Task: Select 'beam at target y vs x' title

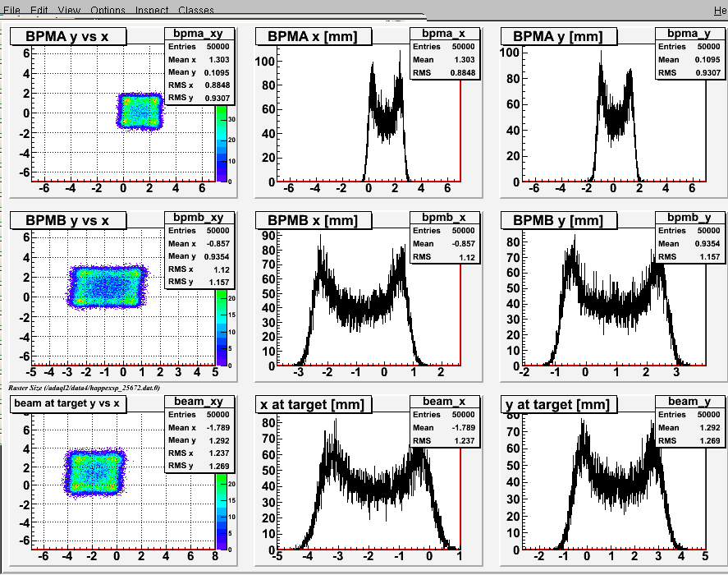Action: (68, 403)
